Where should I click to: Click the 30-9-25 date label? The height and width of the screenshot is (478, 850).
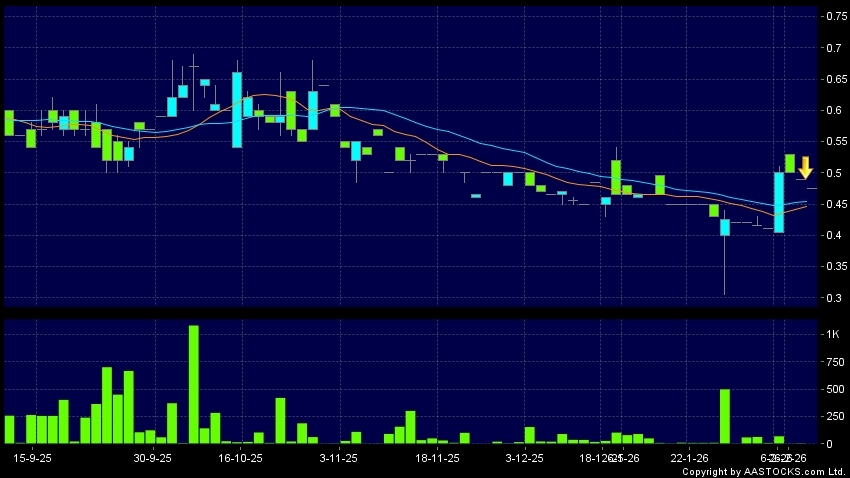coord(153,458)
